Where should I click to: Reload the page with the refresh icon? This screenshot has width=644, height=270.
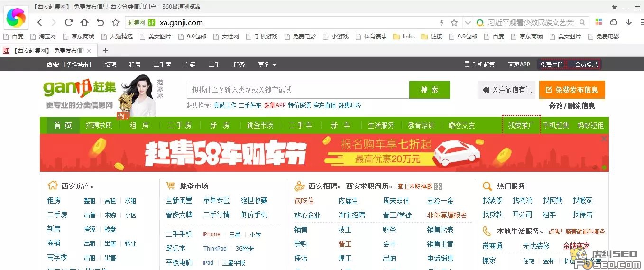pyautogui.click(x=69, y=22)
